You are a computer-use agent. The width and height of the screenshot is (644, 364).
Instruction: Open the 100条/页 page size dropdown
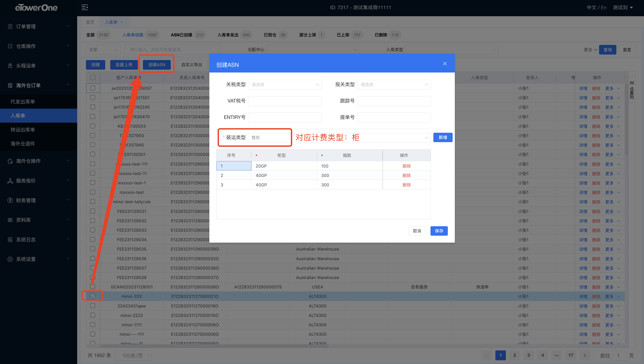(x=133, y=355)
